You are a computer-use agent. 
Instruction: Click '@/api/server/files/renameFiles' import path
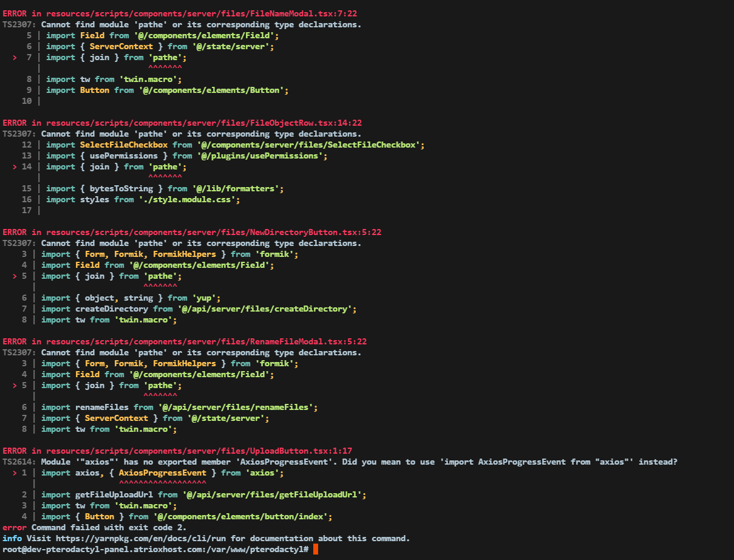(236, 407)
